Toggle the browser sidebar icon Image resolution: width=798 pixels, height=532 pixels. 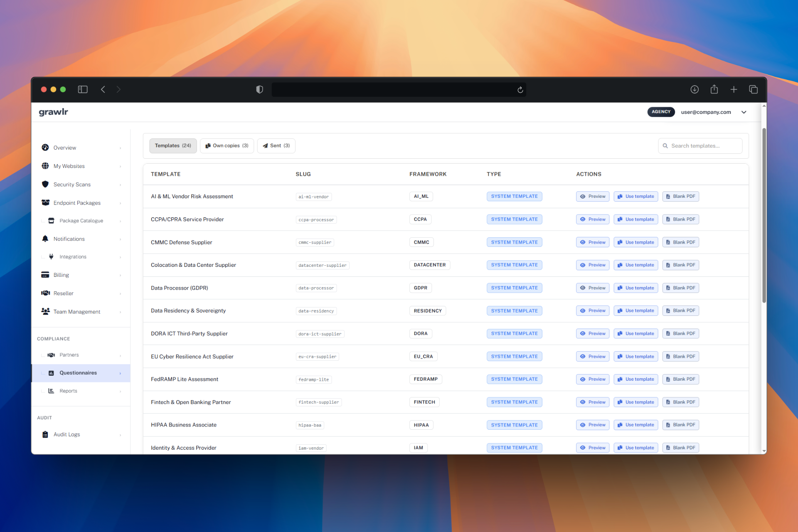pyautogui.click(x=83, y=89)
